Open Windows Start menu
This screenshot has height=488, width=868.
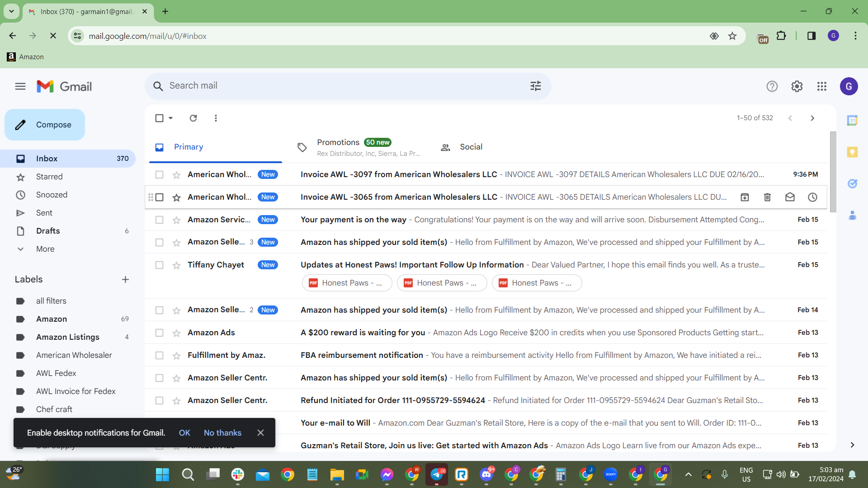coord(162,474)
